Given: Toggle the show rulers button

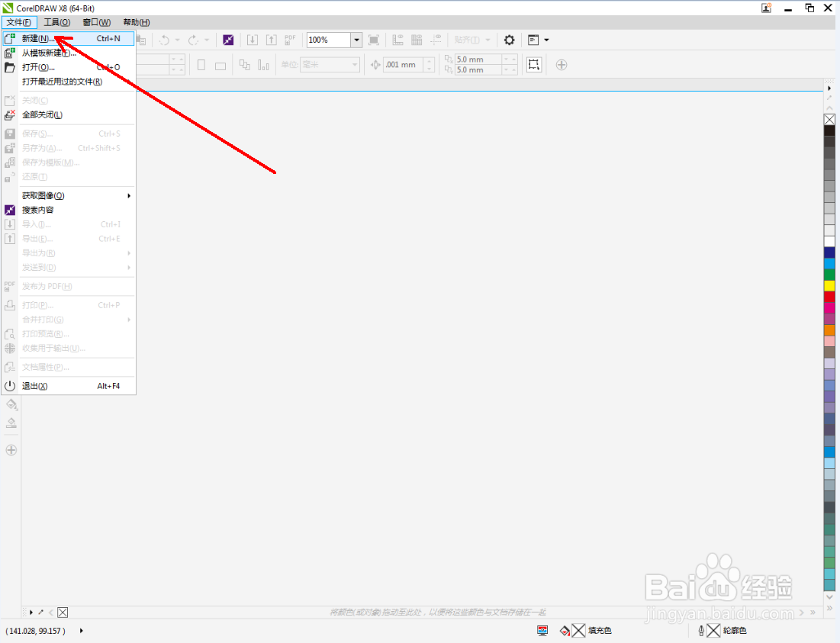Looking at the screenshot, I should click(397, 40).
